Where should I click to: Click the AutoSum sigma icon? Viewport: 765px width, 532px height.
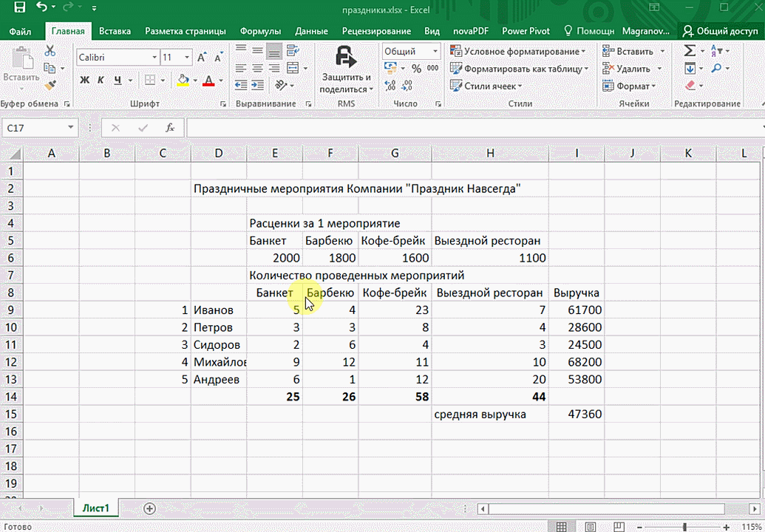click(689, 51)
